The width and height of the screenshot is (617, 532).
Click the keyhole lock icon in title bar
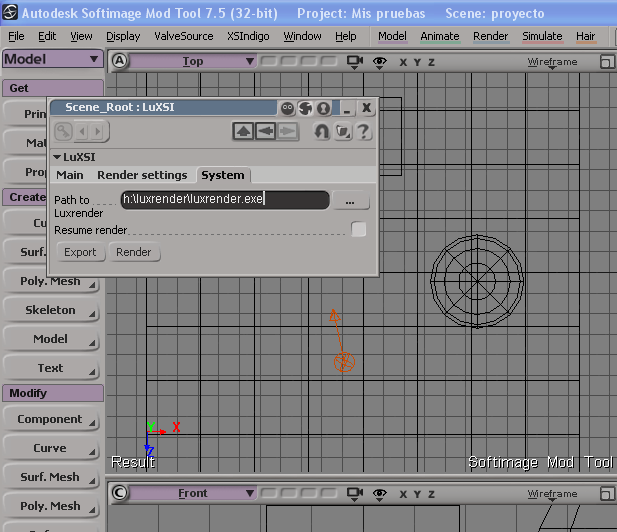(323, 108)
